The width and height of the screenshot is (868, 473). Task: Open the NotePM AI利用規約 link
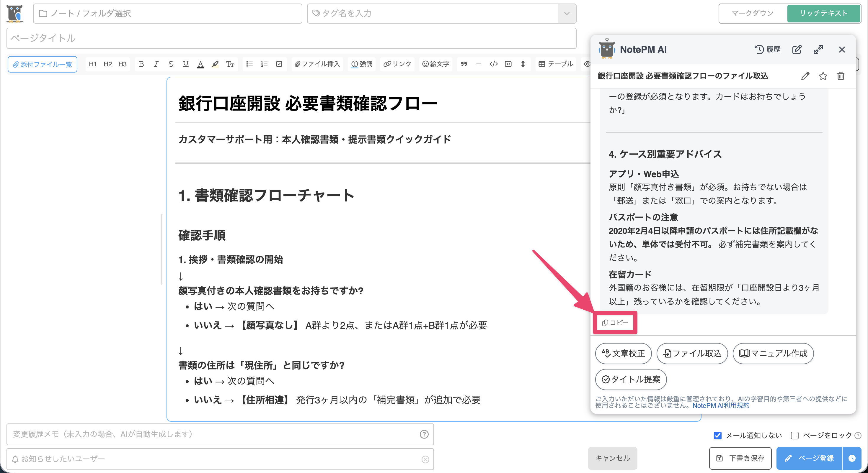point(721,405)
